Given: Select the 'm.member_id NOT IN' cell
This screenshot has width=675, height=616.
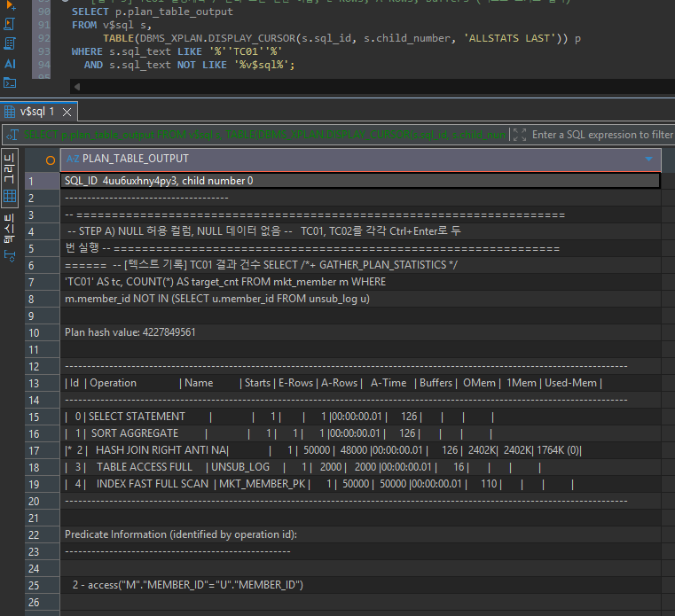Looking at the screenshot, I should coord(361,299).
